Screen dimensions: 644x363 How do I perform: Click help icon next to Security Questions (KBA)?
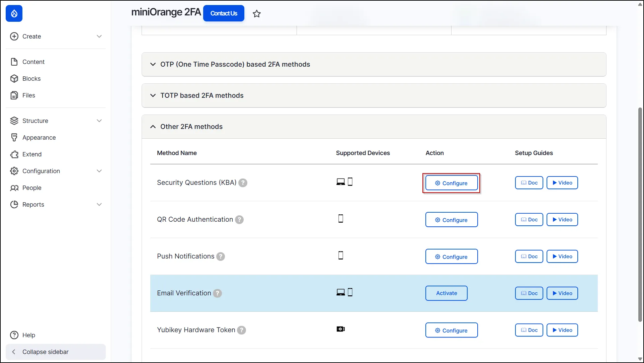[x=243, y=183]
